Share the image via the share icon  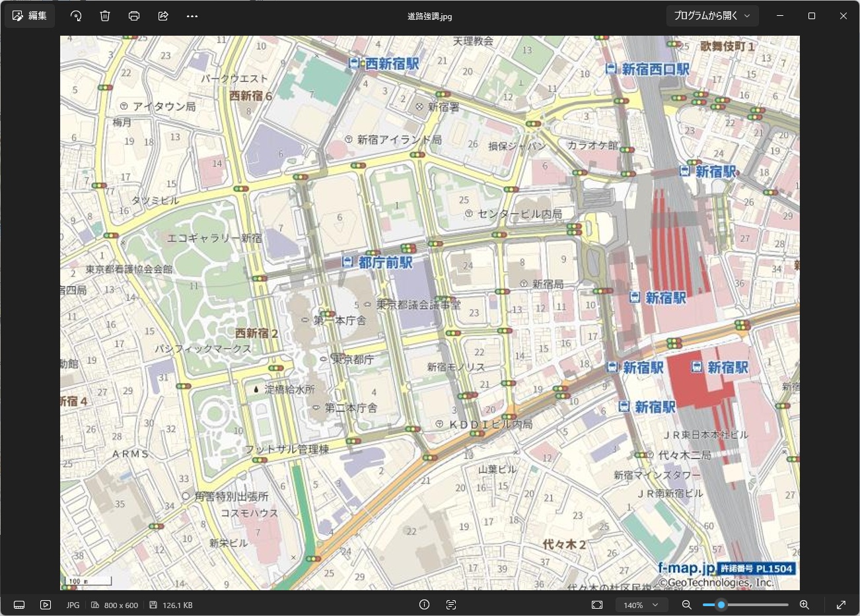pos(163,16)
